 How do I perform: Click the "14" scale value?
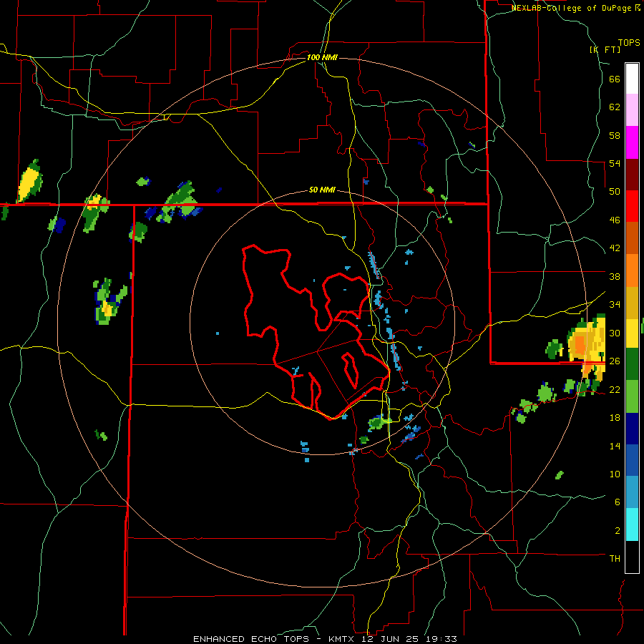coord(615,446)
